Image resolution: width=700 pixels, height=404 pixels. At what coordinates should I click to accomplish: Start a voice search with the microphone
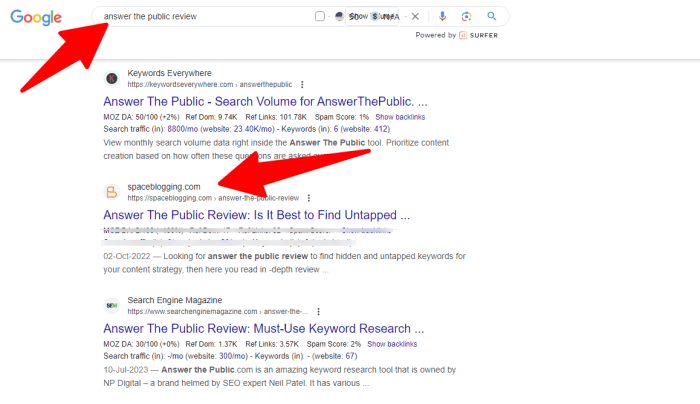point(443,17)
